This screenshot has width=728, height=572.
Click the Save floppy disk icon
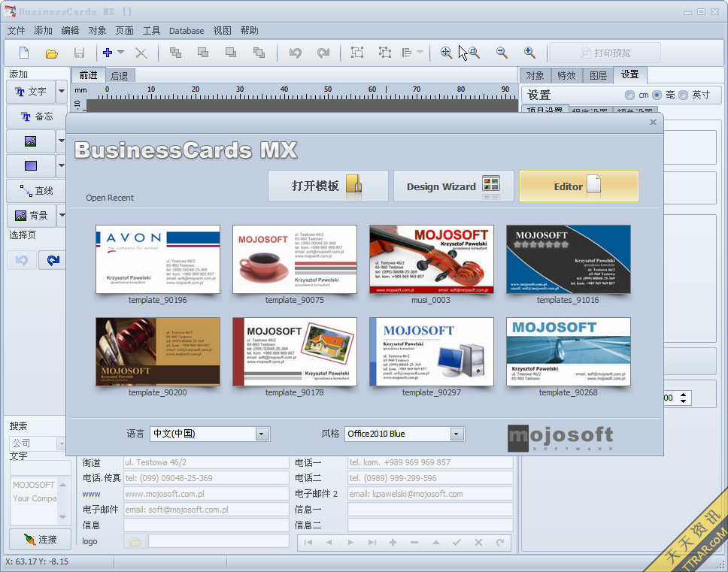click(x=79, y=53)
